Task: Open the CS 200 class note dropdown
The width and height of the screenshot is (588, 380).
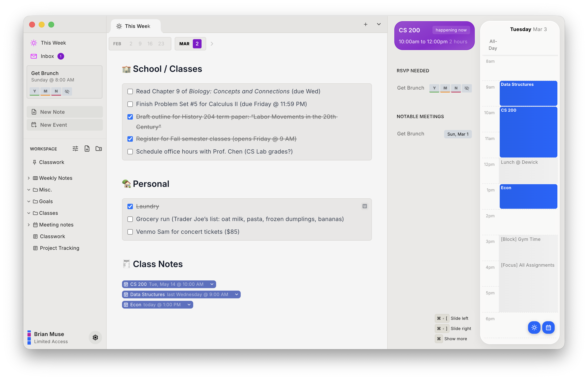Action: (212, 284)
